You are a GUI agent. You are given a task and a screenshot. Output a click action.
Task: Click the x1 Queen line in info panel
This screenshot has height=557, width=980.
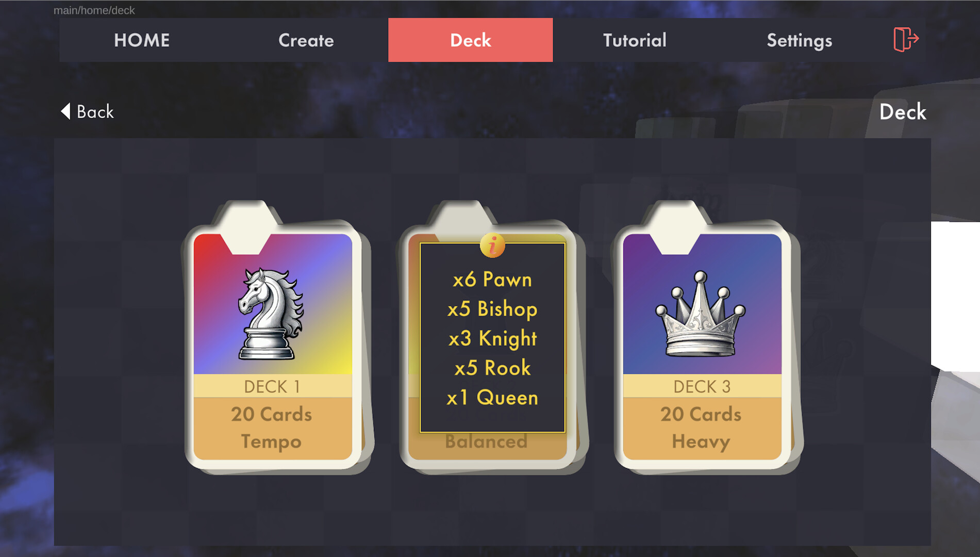coord(492,398)
